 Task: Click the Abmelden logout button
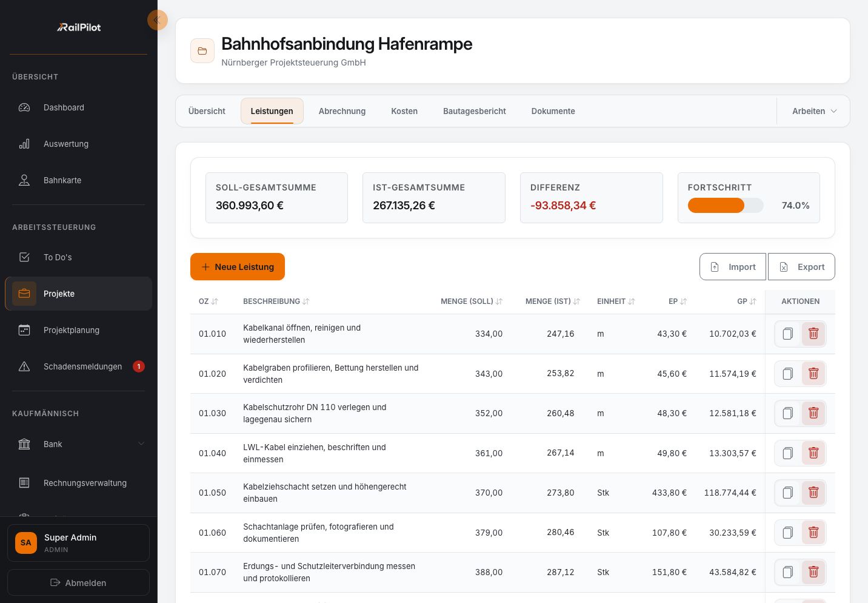(x=78, y=582)
